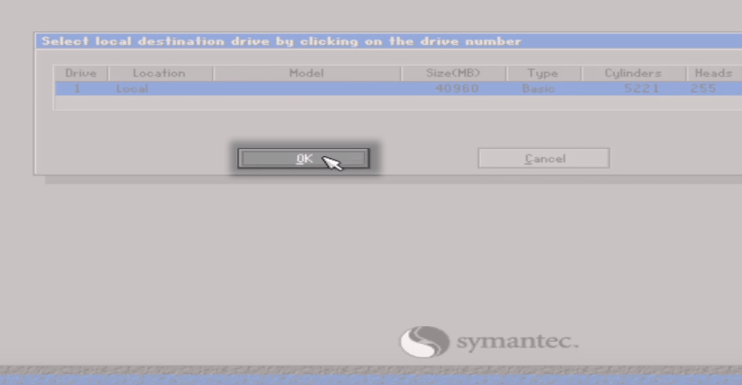
Task: Click the Type column header
Action: [543, 73]
